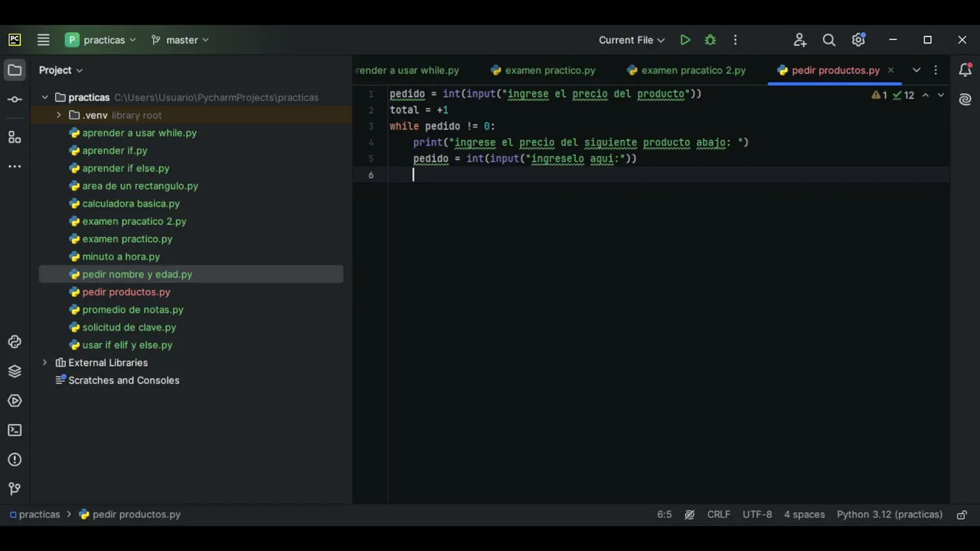This screenshot has height=551, width=980.
Task: Open more run actions menu
Action: (735, 40)
